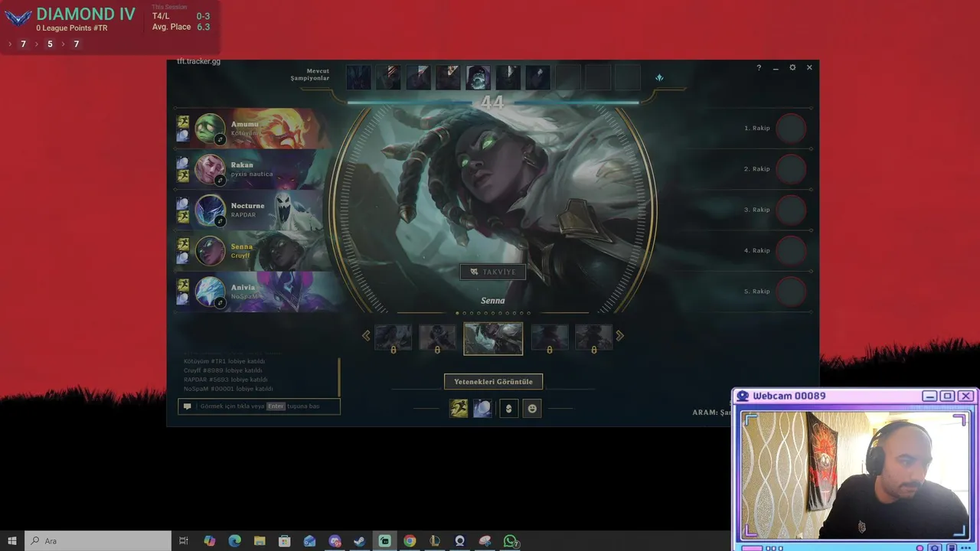Click Rakan's Flash summoner spell icon
The height and width of the screenshot is (551, 980).
click(183, 176)
